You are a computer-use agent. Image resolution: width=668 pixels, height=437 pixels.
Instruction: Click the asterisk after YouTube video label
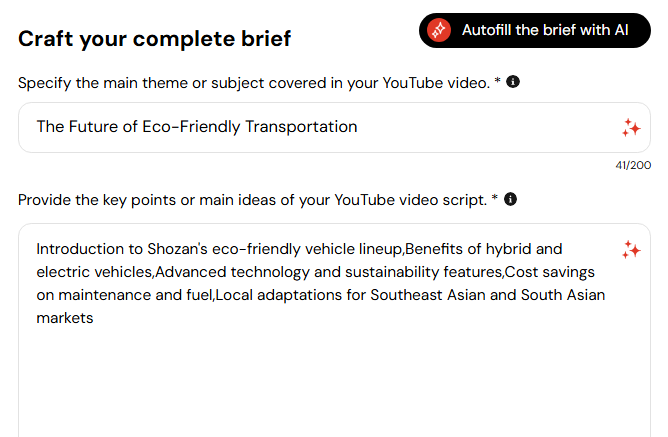click(x=497, y=80)
